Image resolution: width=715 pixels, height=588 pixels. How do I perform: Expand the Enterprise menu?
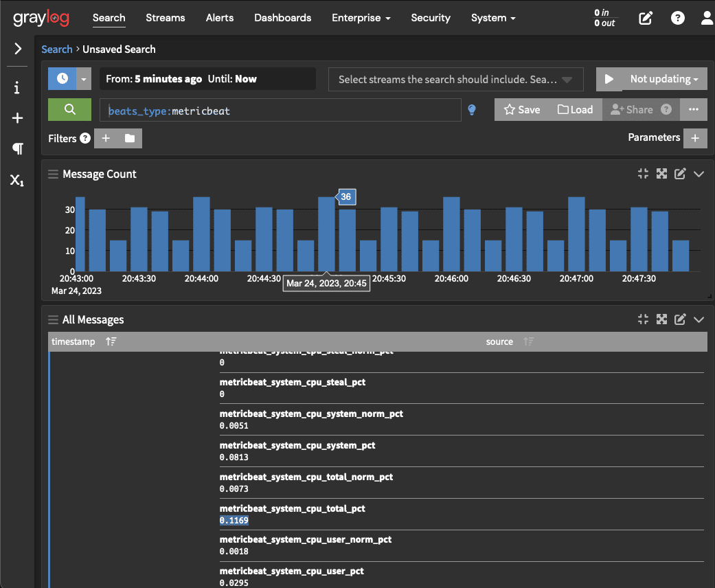[361, 18]
